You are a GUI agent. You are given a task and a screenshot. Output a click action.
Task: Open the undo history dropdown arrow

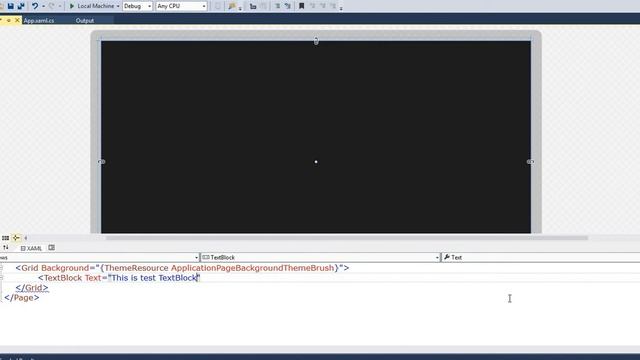(43, 6)
